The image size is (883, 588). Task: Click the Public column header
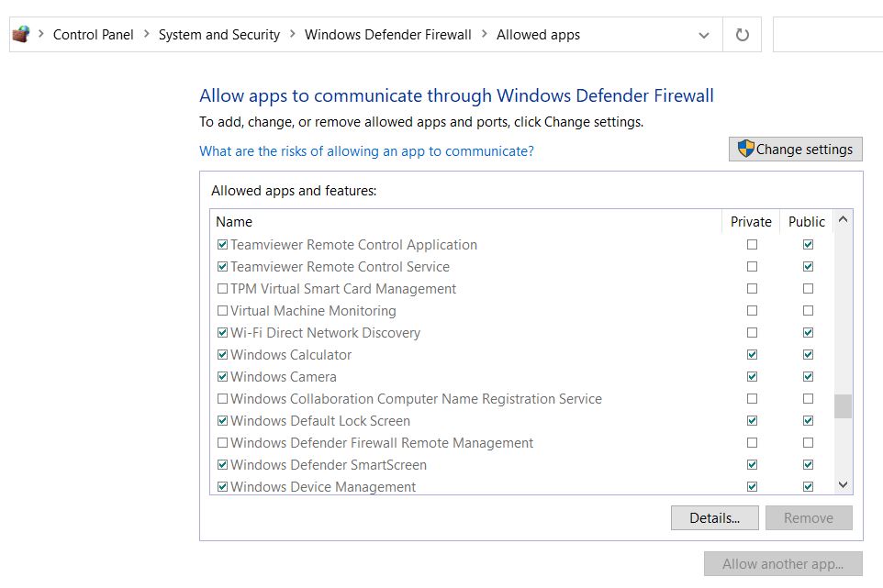(x=807, y=222)
